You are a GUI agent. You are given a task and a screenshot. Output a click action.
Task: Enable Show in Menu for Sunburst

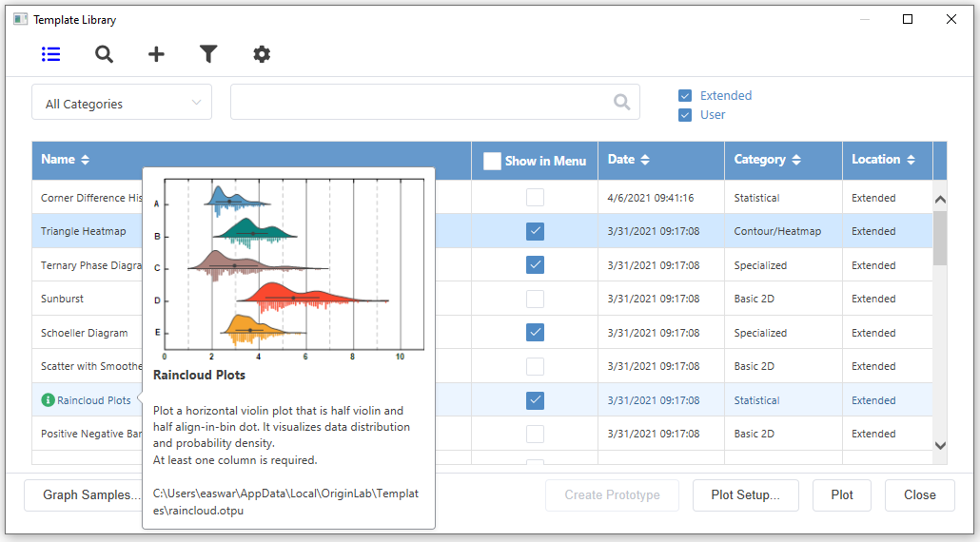[x=536, y=299]
